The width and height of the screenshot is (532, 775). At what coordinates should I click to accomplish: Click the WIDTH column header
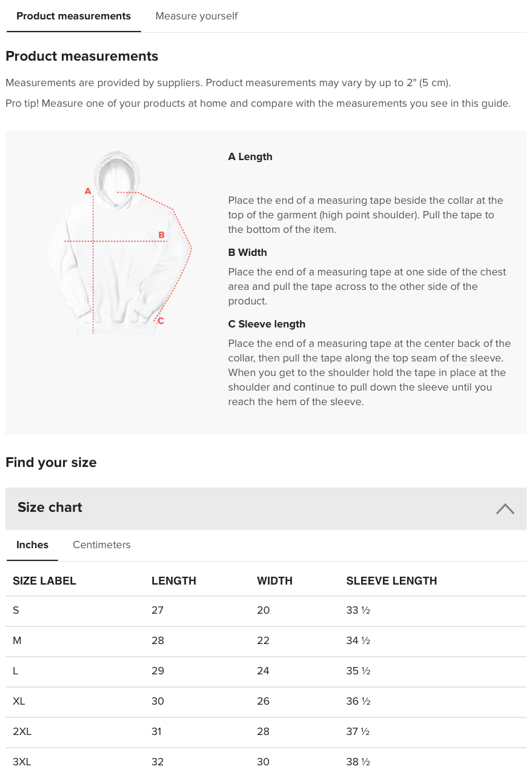[274, 581]
